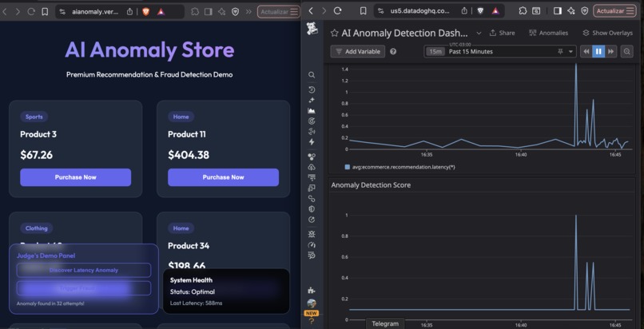Open Actualizar hamburger menu in store browser
Viewport: 644px width, 329px height.
coord(294,12)
